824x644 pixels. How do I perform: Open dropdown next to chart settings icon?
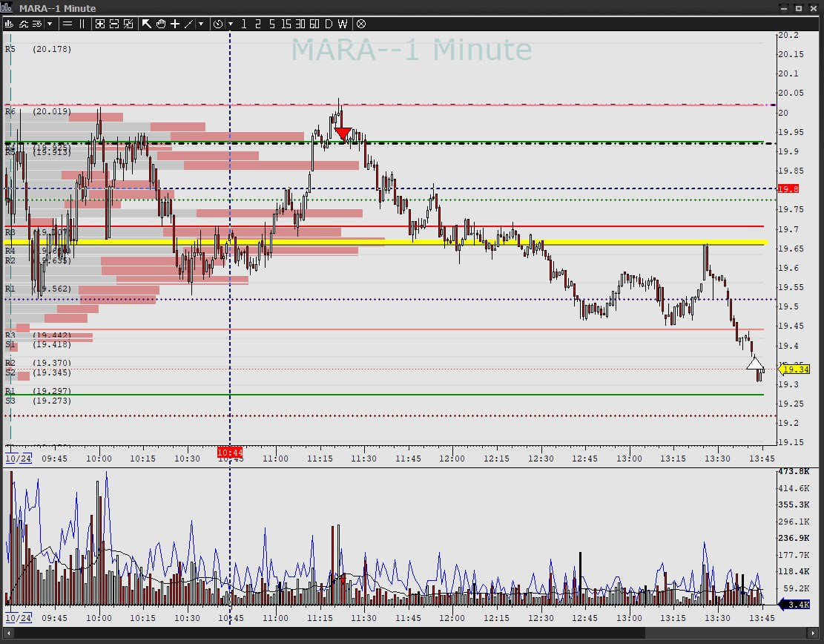(x=50, y=24)
